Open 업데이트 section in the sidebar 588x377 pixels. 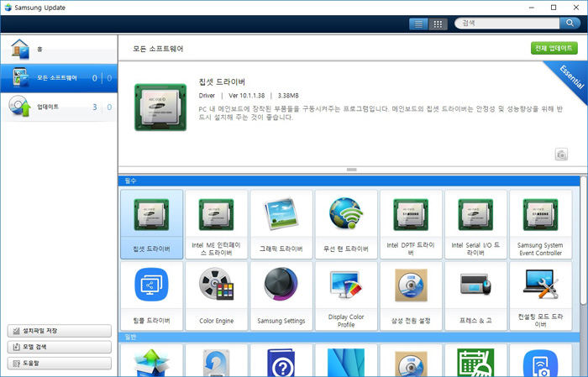pyautogui.click(x=58, y=107)
